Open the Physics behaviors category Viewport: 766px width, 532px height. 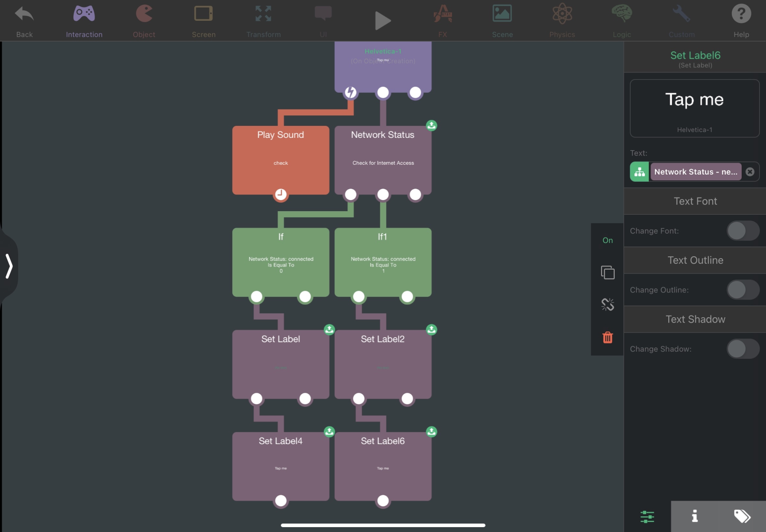[562, 20]
